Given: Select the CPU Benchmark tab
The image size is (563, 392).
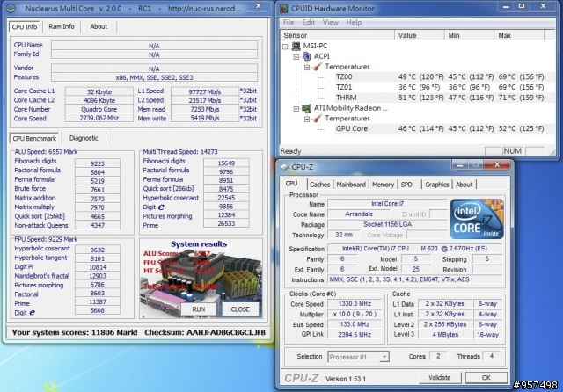Looking at the screenshot, I should click(x=34, y=139).
